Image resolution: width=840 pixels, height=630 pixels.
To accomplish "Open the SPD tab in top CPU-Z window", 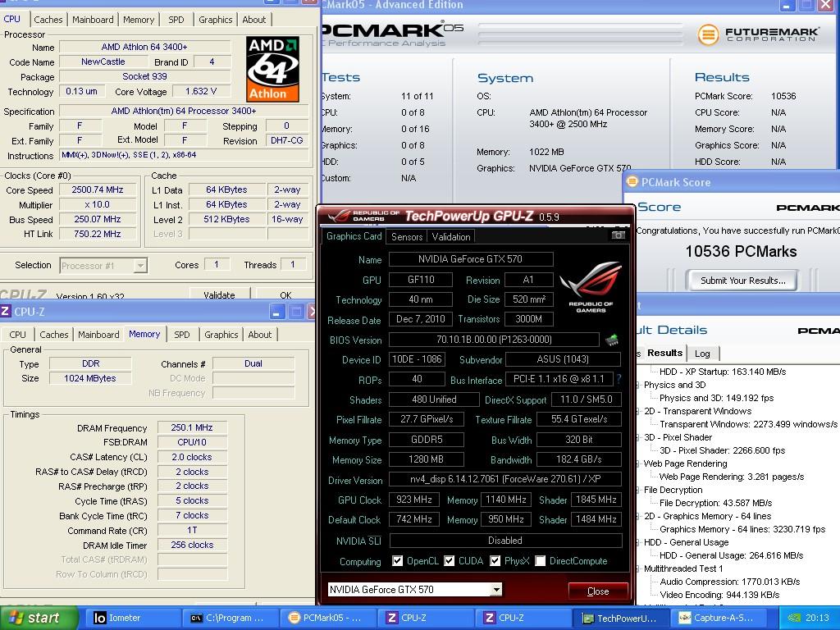I will coord(176,20).
